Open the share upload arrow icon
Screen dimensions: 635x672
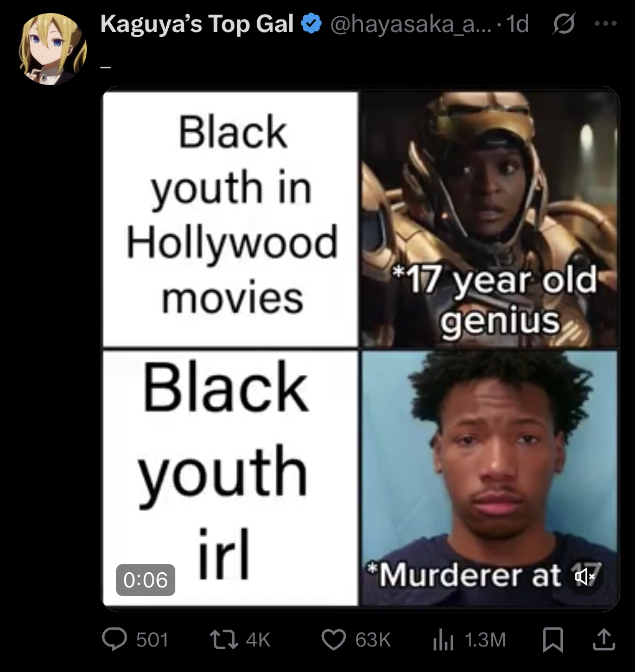pos(604,639)
